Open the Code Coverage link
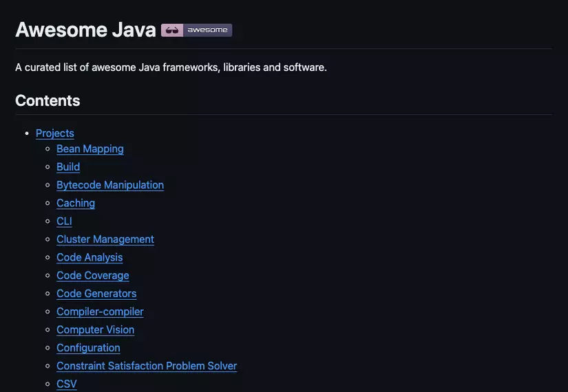The width and height of the screenshot is (568, 392). click(x=93, y=276)
